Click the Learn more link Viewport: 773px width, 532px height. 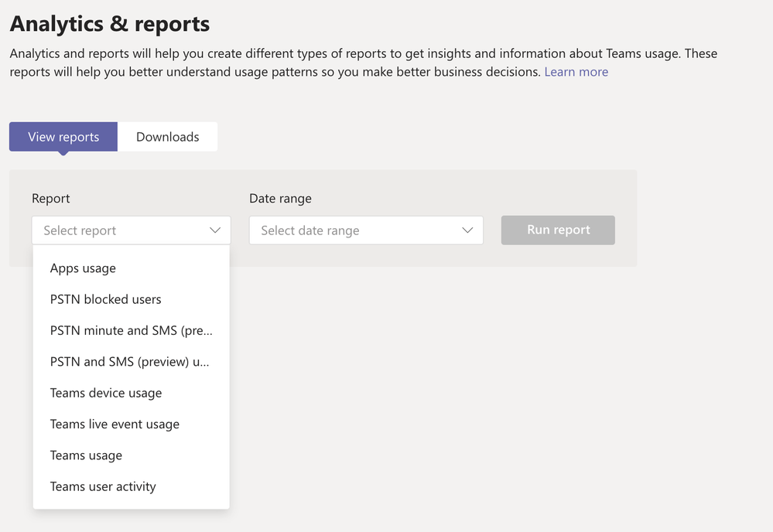(x=576, y=72)
